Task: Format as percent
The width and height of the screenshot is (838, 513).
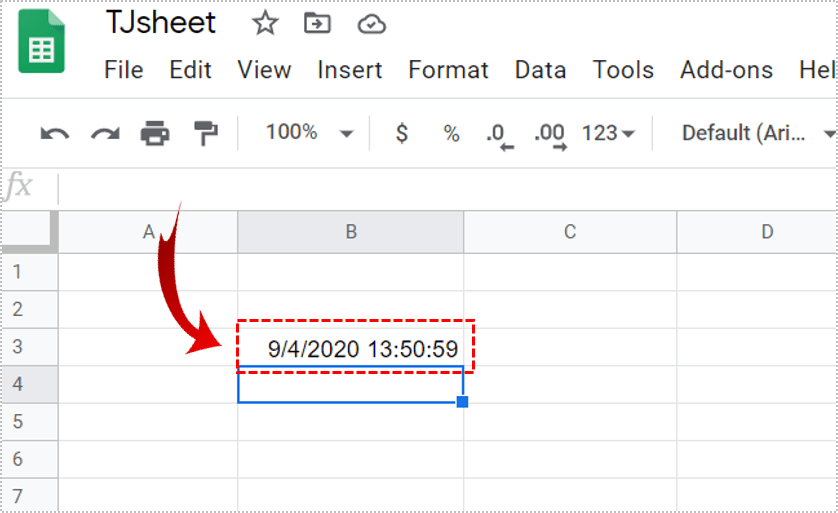Action: (x=451, y=133)
